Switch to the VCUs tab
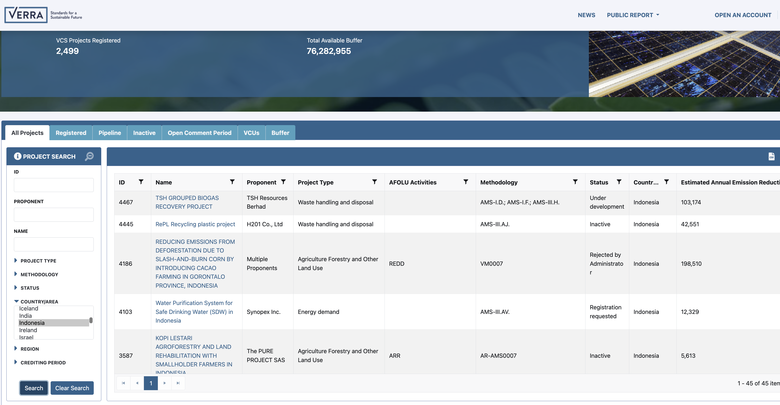This screenshot has width=780, height=405. coord(251,133)
